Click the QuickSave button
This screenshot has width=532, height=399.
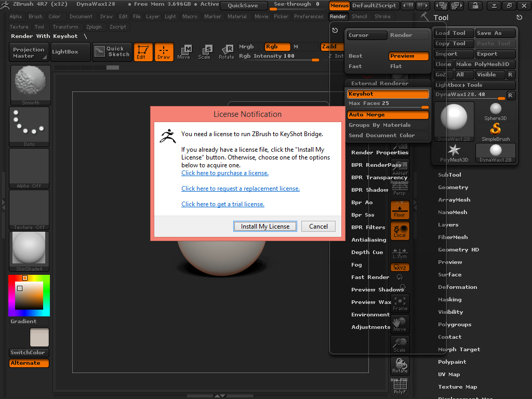pyautogui.click(x=243, y=5)
